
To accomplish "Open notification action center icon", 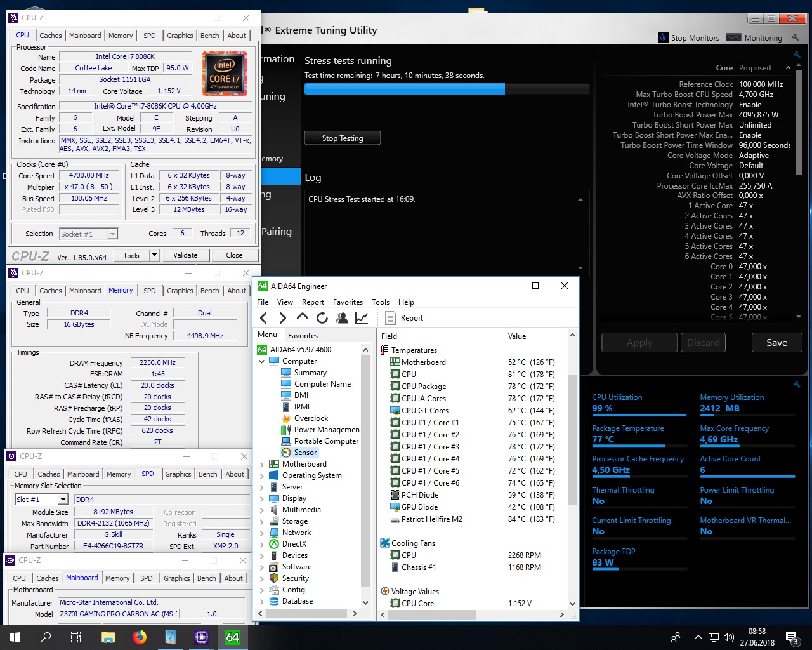I will pos(792,637).
